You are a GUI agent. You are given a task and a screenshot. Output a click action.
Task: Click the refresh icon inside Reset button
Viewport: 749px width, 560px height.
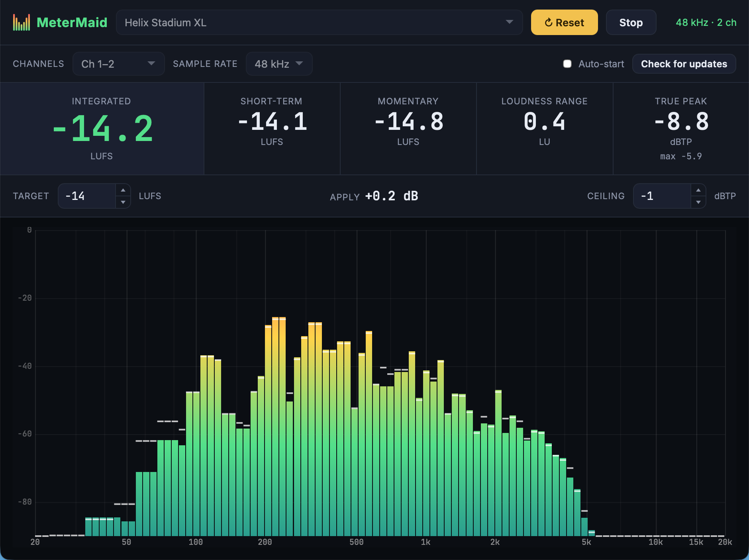pos(549,23)
